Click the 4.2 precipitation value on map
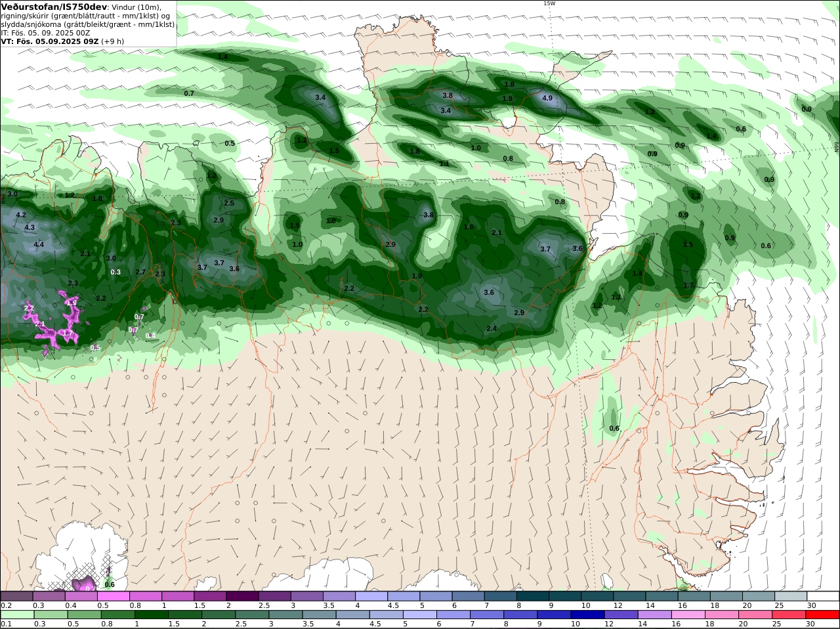Viewport: 840px width, 629px height. click(21, 215)
